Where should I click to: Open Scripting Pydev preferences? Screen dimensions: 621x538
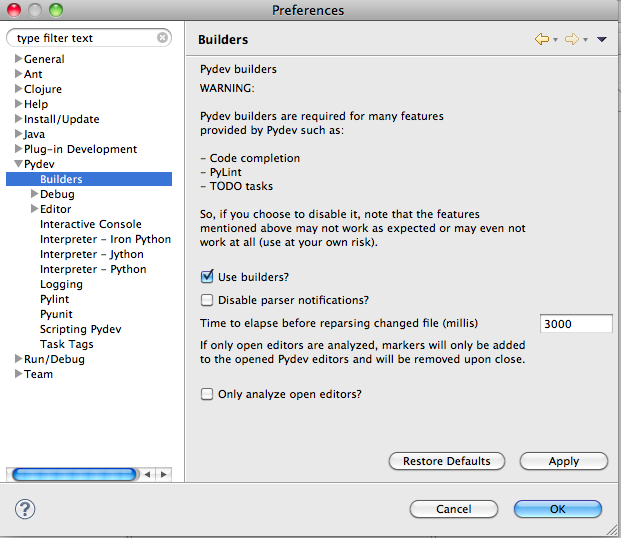[80, 329]
